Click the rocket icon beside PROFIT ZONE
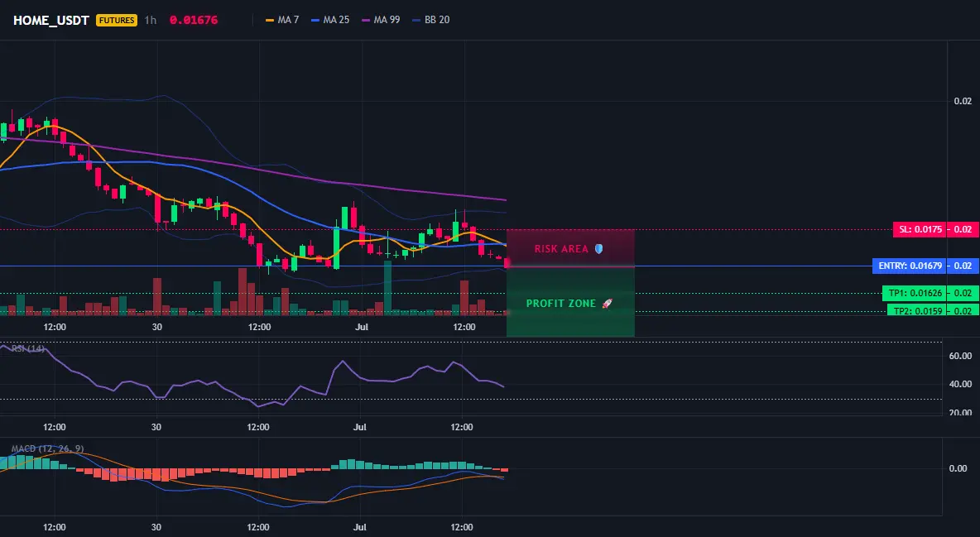 coord(608,303)
